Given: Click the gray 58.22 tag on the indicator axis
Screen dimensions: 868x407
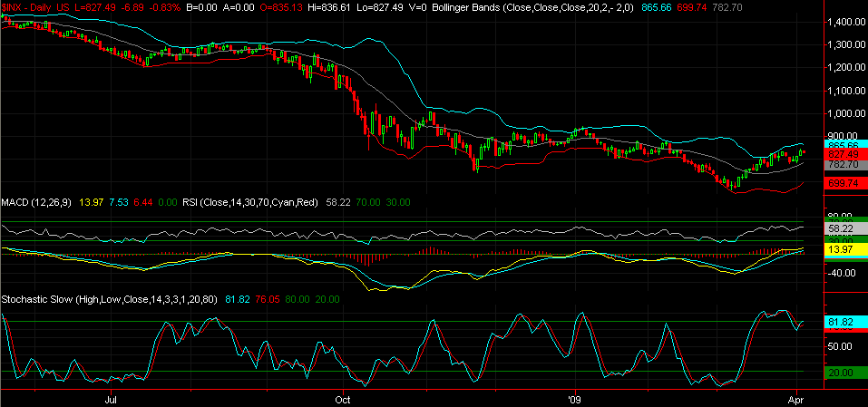Looking at the screenshot, I should pyautogui.click(x=845, y=228).
